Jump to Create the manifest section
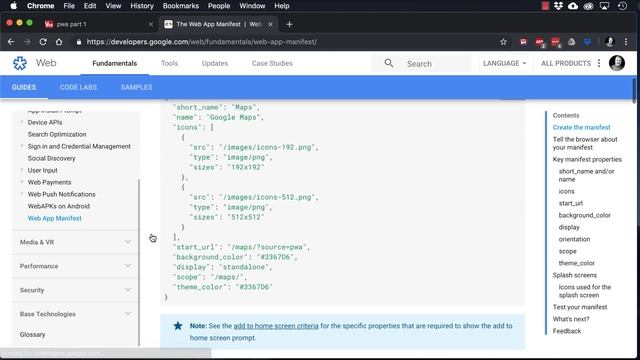This screenshot has height=360, width=640. tap(581, 127)
